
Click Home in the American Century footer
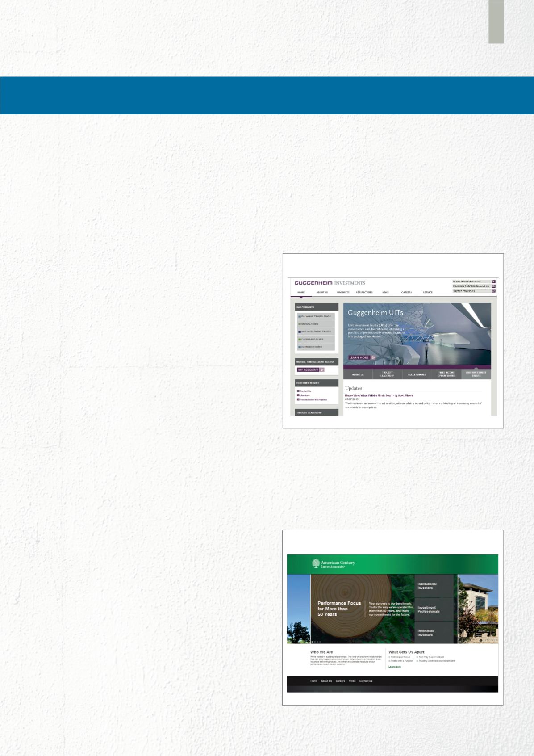pos(314,681)
